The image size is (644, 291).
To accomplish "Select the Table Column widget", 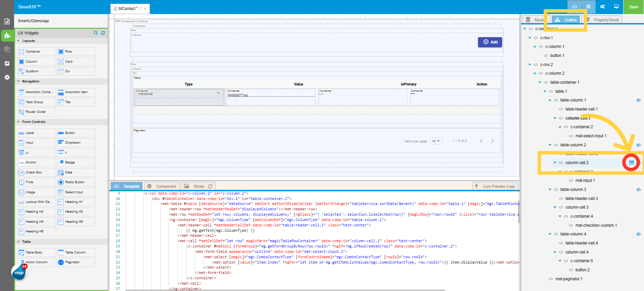I will 76,252.
